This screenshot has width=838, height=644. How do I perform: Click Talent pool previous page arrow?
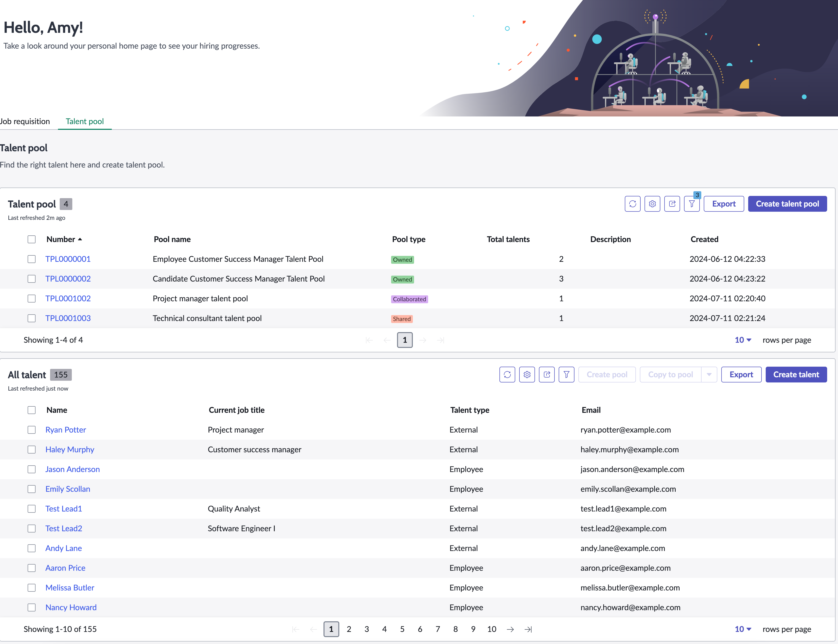click(387, 340)
